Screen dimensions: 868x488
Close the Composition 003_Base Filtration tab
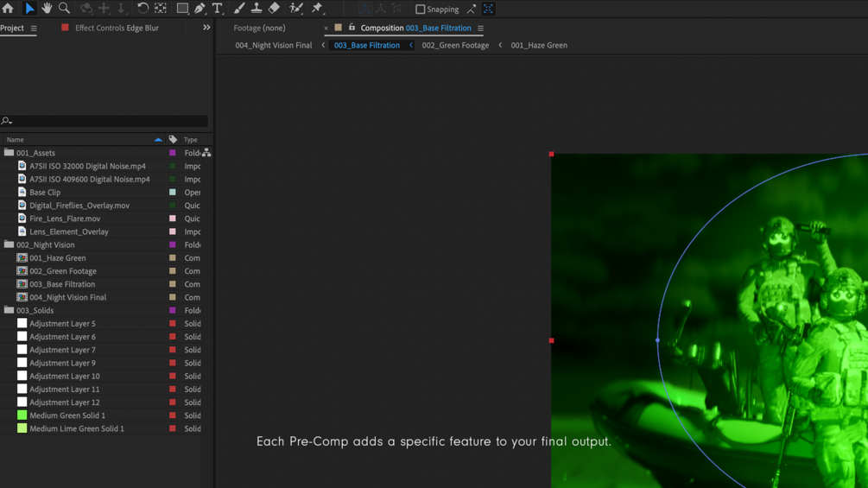[326, 29]
